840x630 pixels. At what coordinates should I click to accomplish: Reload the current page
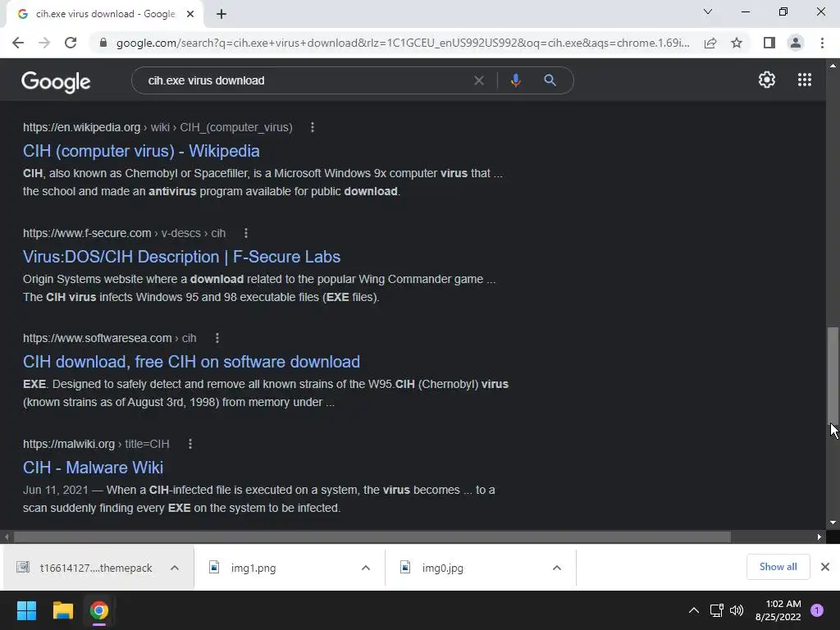pyautogui.click(x=71, y=43)
